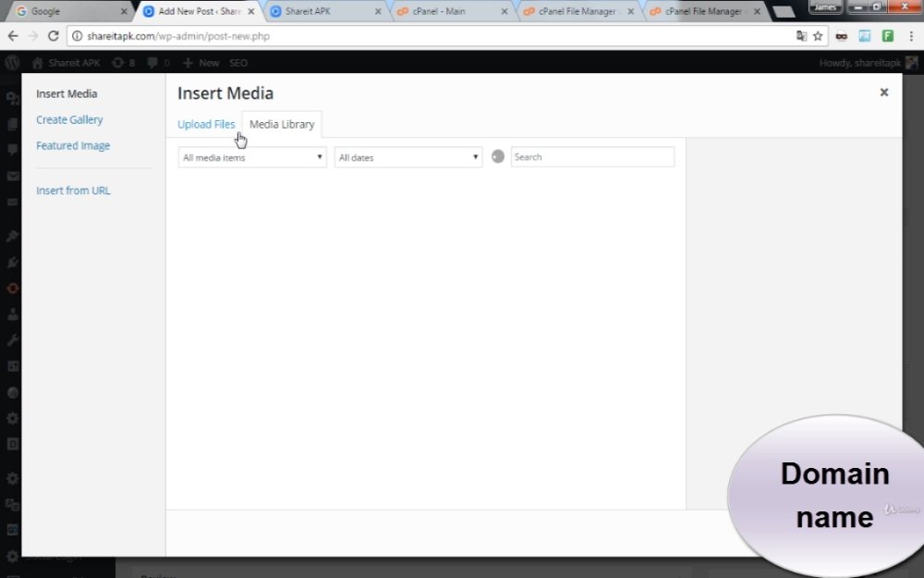Open the Shareit APK site link in admin bar
Image resolution: width=924 pixels, height=578 pixels.
[x=66, y=63]
